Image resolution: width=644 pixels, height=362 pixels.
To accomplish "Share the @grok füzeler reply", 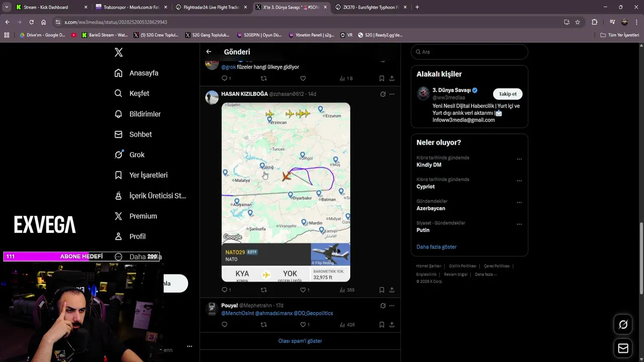I will [x=392, y=78].
